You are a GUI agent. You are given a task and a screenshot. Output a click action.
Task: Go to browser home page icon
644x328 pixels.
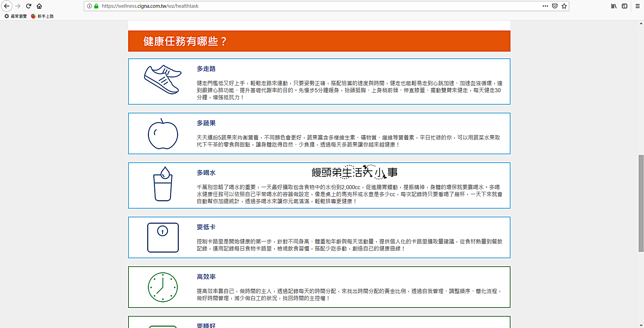(x=39, y=6)
